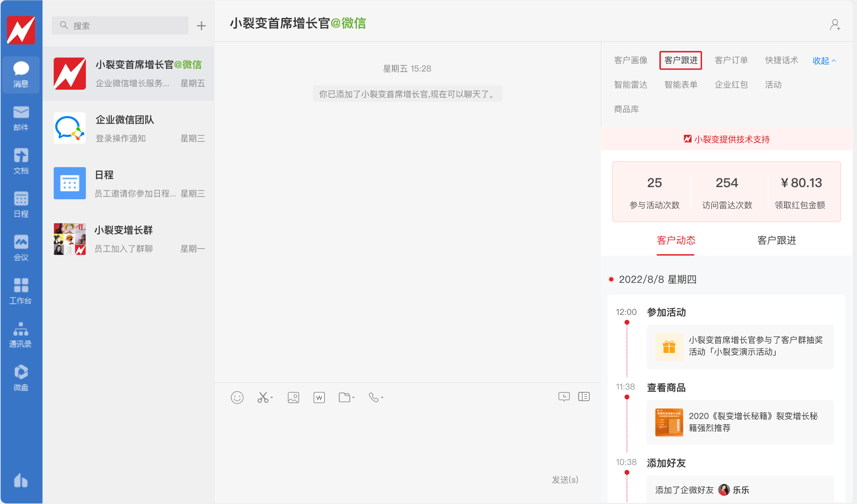Click the bottom sidebar buildings icon

tap(21, 480)
